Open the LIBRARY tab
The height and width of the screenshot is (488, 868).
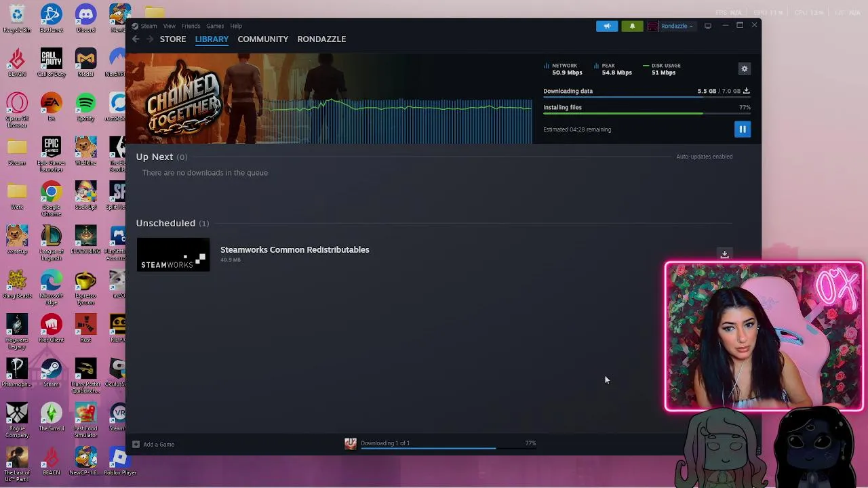pos(212,39)
